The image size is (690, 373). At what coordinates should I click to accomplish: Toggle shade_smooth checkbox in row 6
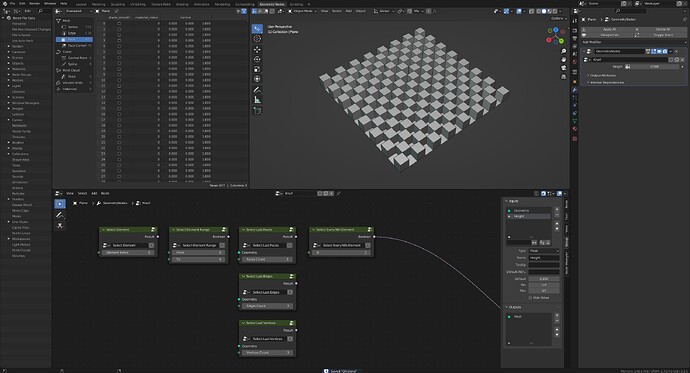coord(119,58)
